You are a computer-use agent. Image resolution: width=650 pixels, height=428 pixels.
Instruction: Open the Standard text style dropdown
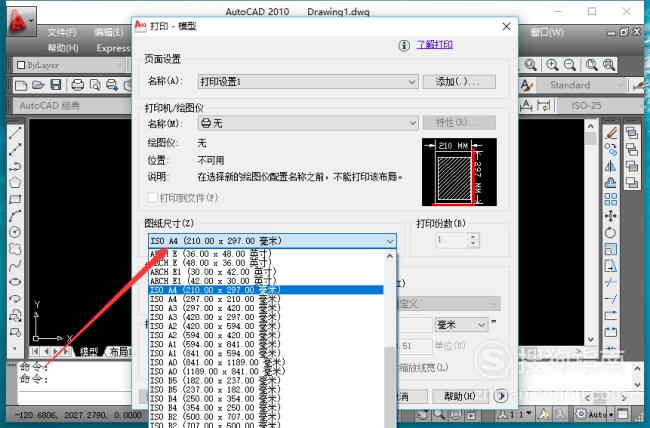580,85
